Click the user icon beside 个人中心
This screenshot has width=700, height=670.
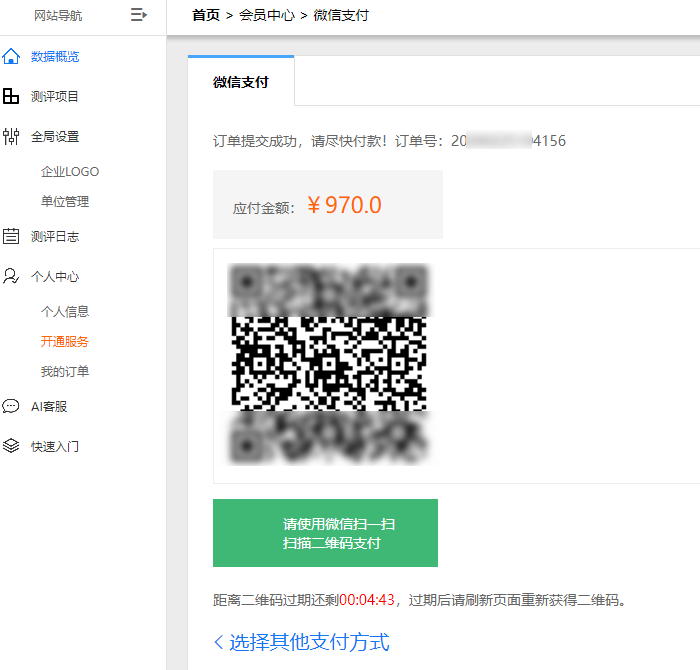(x=11, y=276)
